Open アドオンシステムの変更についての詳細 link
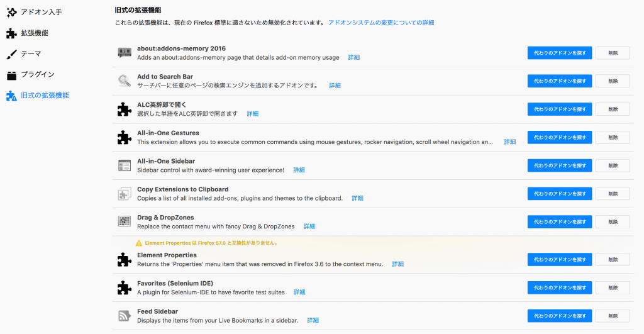Screen dimensions: 644x334 click(x=381, y=23)
